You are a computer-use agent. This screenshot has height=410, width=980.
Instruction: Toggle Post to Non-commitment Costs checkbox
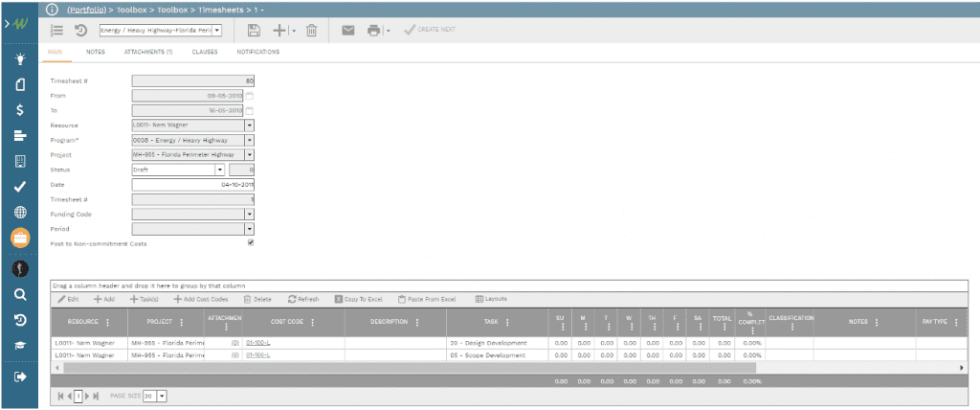coord(251,243)
